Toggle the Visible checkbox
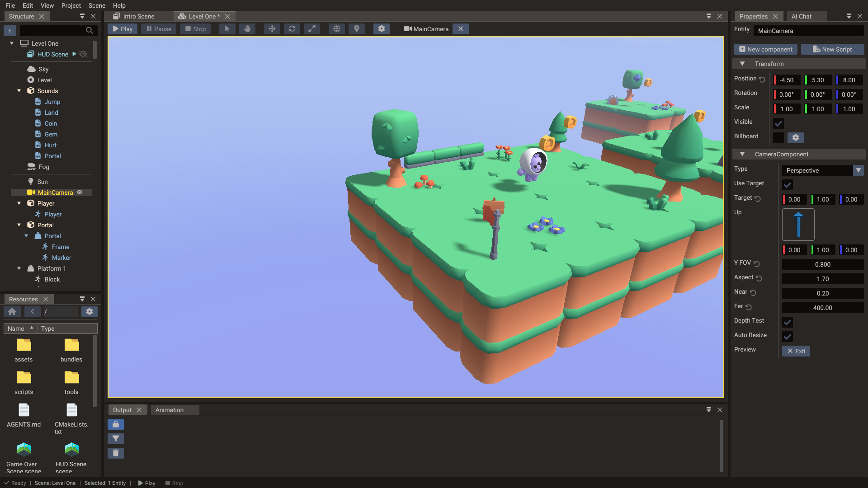Screen dimensions: 868x488 point(778,123)
